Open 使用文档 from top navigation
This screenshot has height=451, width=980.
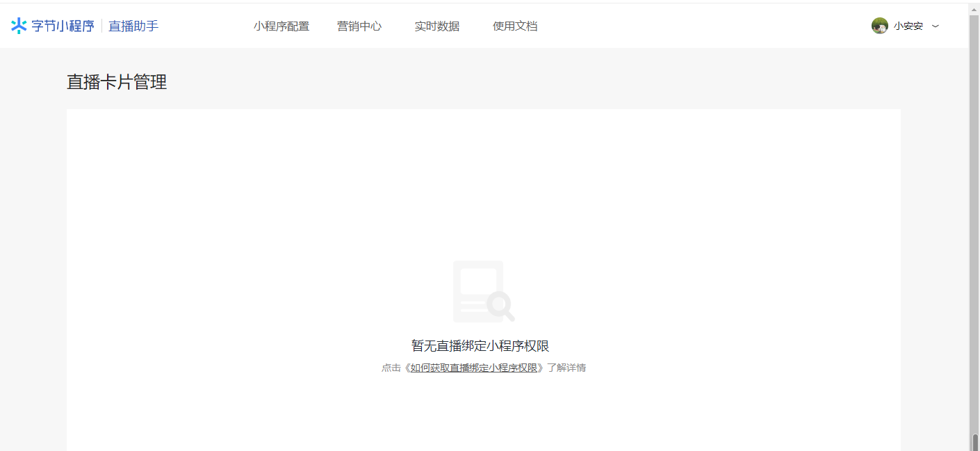pos(515,26)
